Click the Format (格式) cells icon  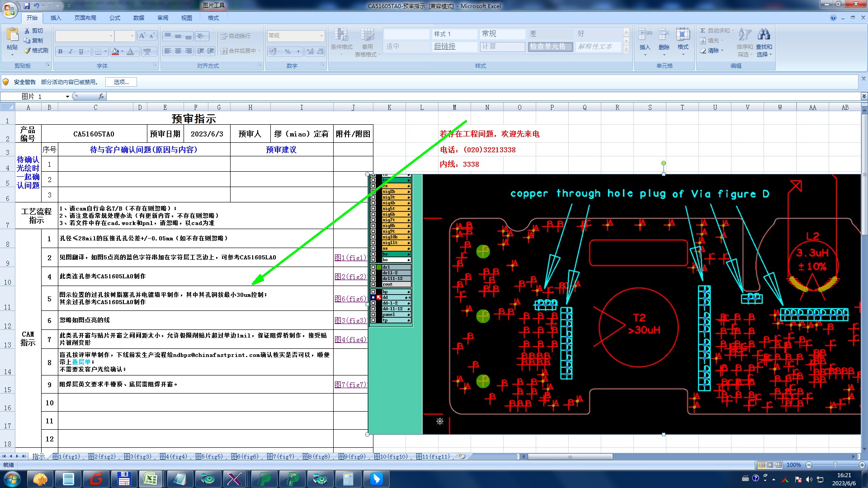683,35
